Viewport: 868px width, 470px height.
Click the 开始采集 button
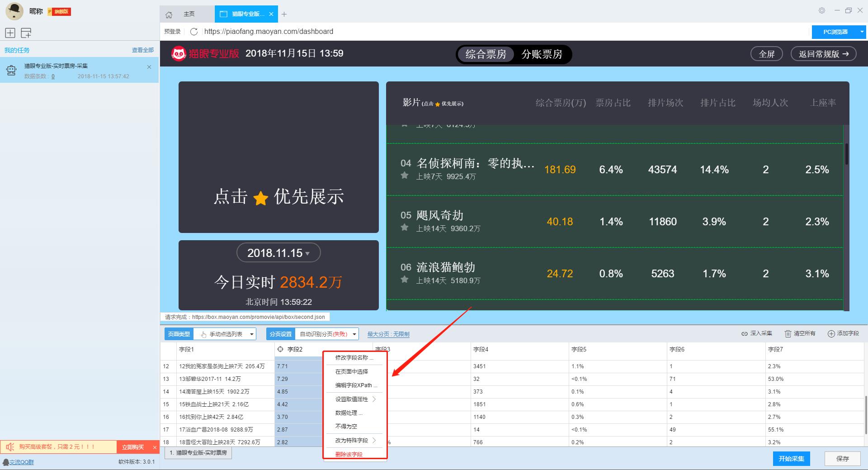click(791, 459)
